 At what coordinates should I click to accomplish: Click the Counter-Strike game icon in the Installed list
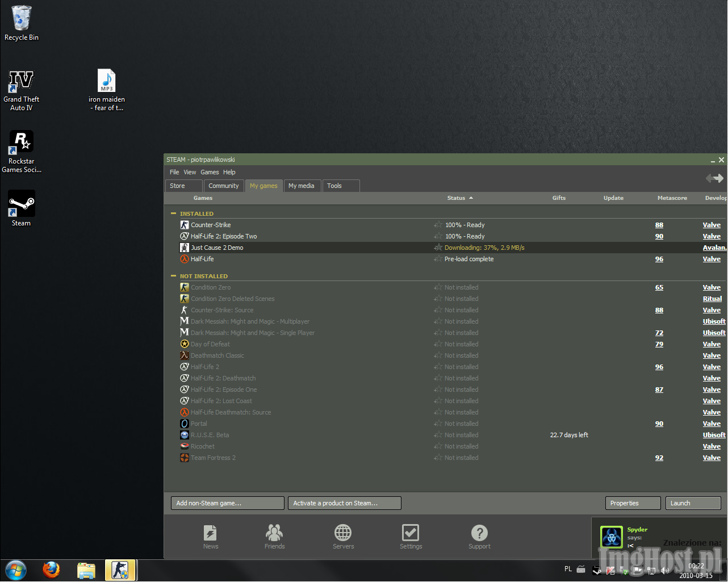pyautogui.click(x=185, y=225)
